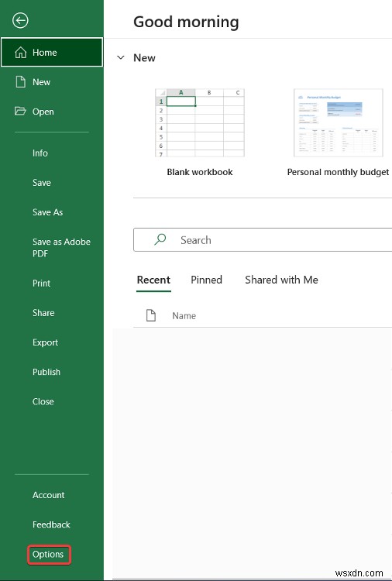Switch to the Pinned tab
The image size is (392, 581).
(206, 280)
